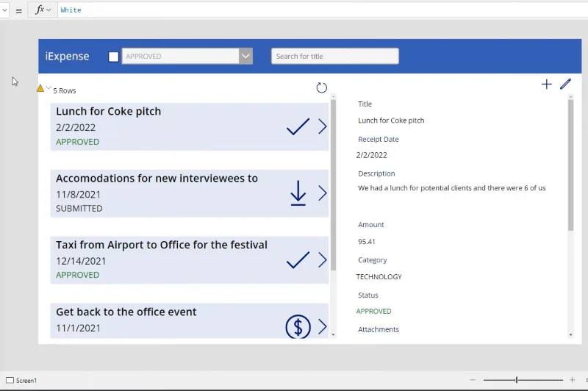This screenshot has width=588, height=391.
Task: Open details arrow for Taxi from Airport row
Action: (x=323, y=259)
